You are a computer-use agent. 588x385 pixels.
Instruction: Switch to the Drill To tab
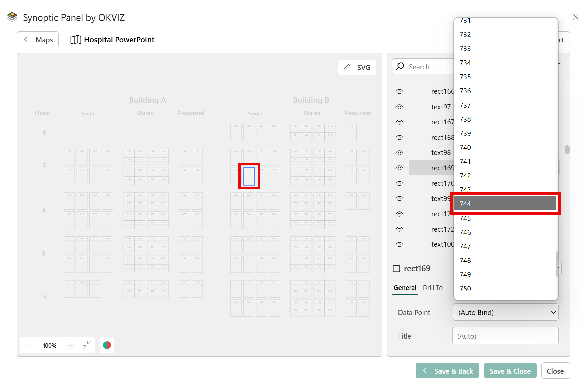click(432, 288)
